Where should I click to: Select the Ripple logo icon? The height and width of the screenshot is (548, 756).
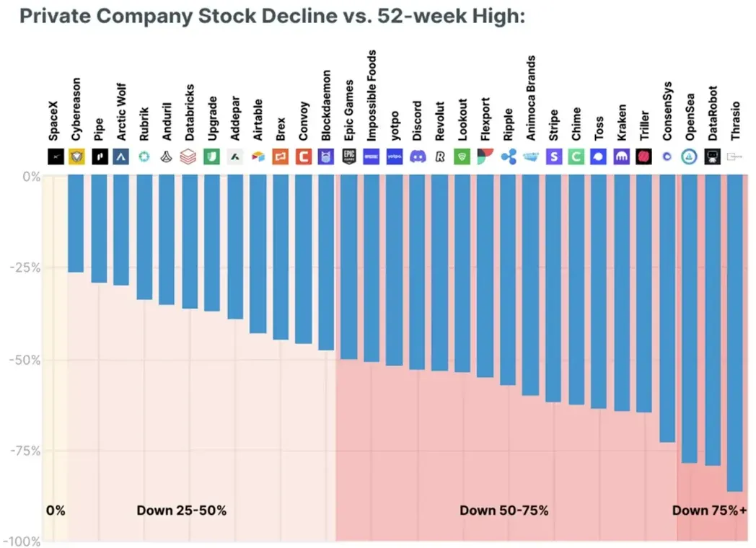(x=509, y=156)
